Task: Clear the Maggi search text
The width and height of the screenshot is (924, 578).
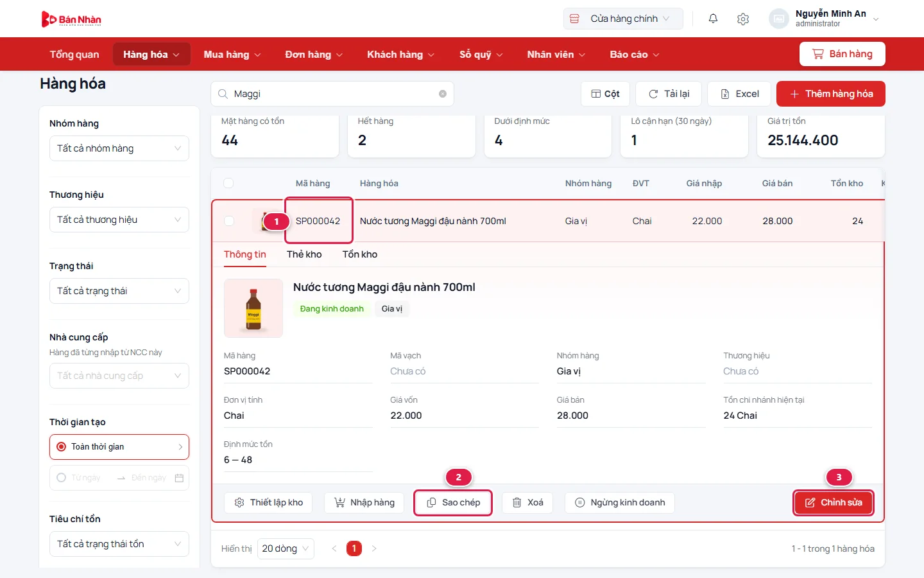Action: pyautogui.click(x=443, y=94)
